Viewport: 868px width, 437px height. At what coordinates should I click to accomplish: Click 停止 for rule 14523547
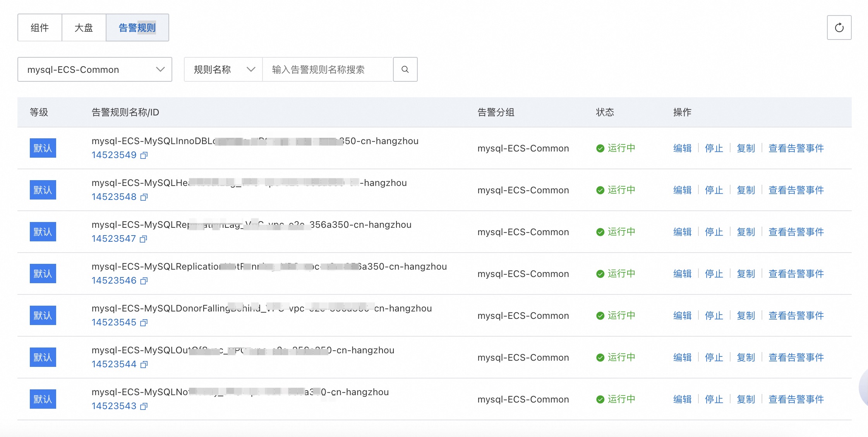[714, 232]
